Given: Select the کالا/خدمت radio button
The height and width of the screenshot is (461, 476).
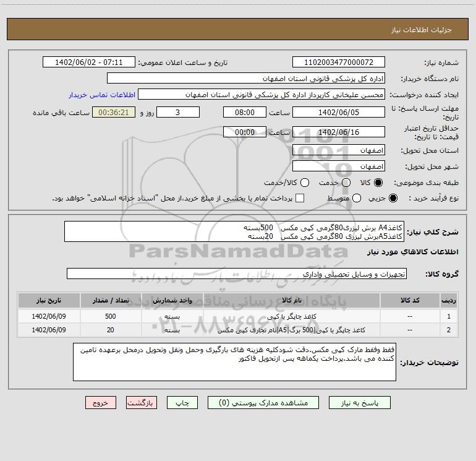Looking at the screenshot, I should click(x=305, y=183).
